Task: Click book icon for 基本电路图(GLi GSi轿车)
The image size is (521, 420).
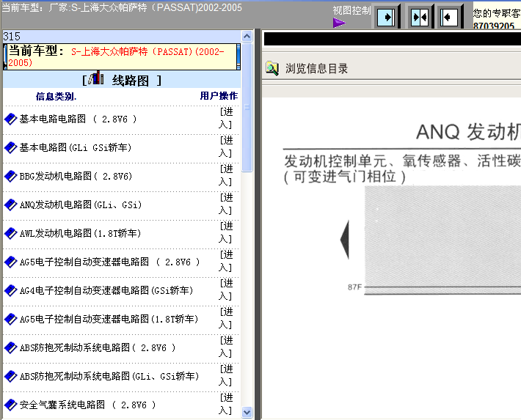Action: point(10,147)
